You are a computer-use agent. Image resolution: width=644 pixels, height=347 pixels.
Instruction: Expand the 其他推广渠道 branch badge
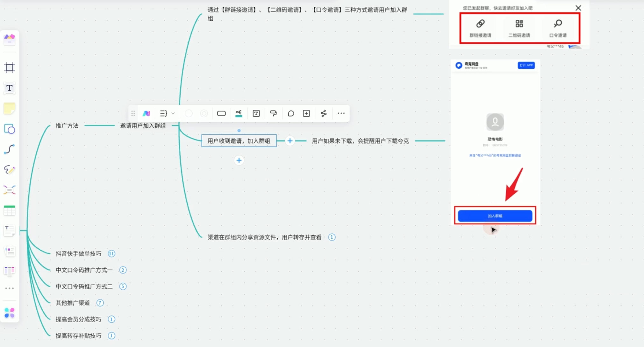click(x=100, y=303)
